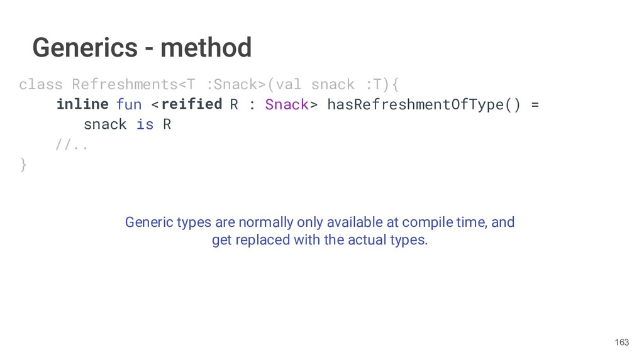Click the equals sign after hasRefreshmentOfType()
This screenshot has width=644, height=362.
[x=535, y=104]
